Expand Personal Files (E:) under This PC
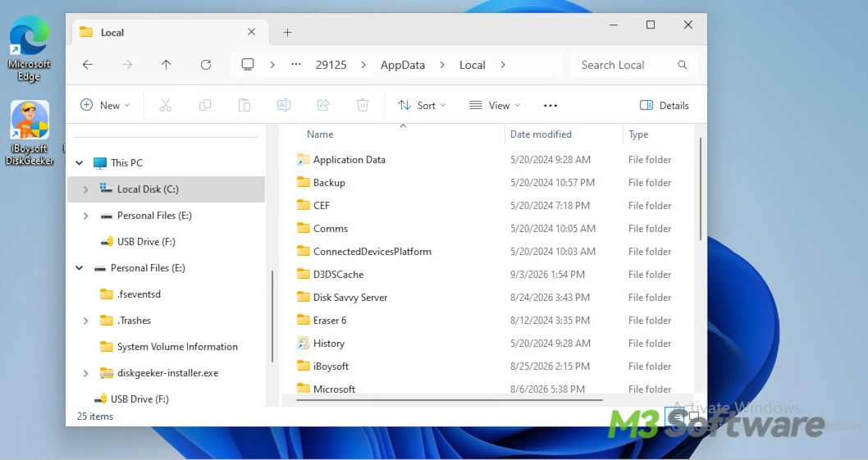868x460 pixels. (86, 216)
